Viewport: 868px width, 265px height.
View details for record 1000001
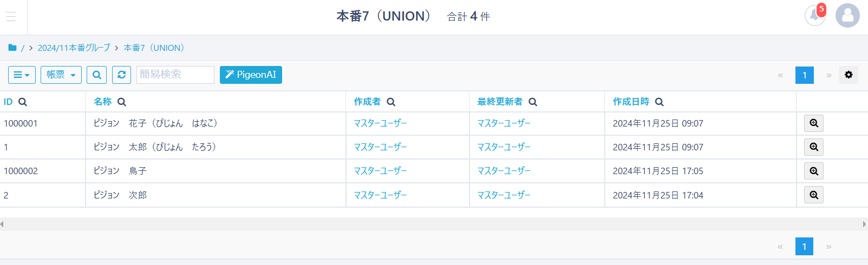(x=814, y=123)
